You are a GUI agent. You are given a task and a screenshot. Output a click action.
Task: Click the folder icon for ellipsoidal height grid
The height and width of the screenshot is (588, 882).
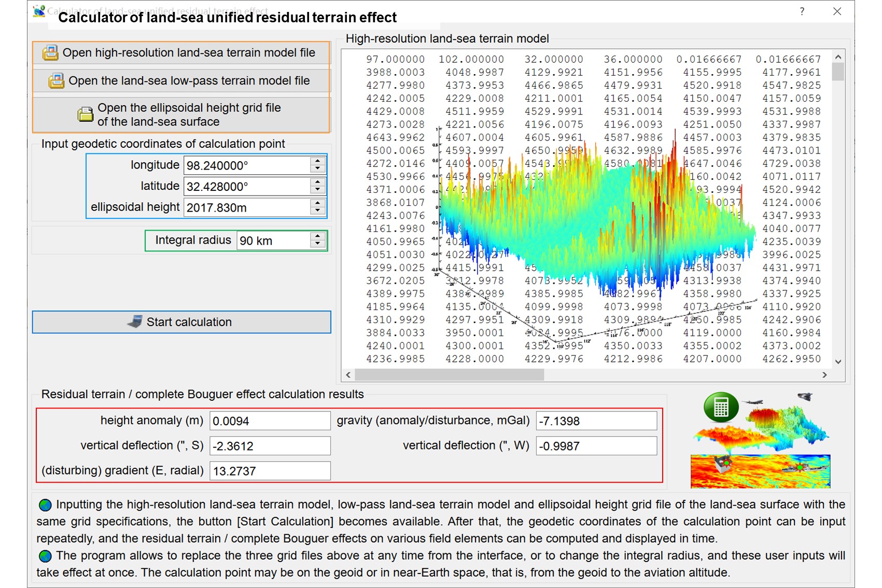(85, 114)
